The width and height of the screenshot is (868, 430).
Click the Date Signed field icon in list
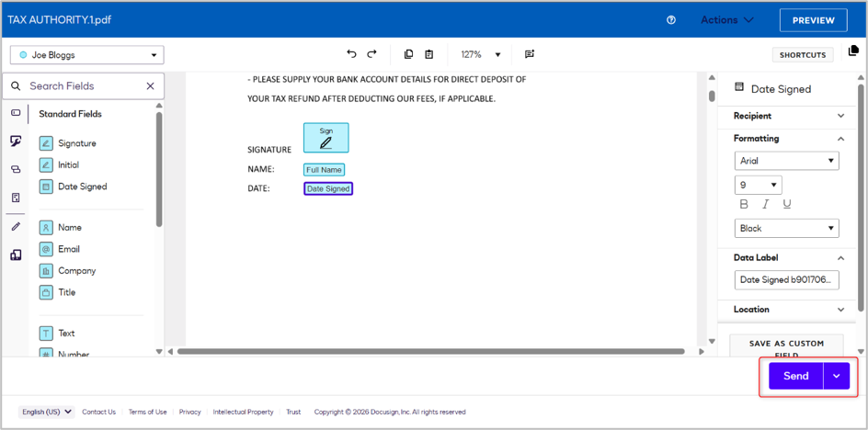46,187
